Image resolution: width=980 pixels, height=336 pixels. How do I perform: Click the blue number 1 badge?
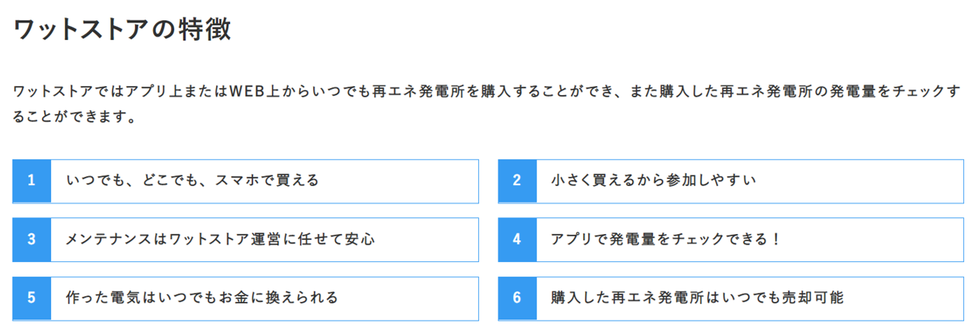tap(31, 181)
